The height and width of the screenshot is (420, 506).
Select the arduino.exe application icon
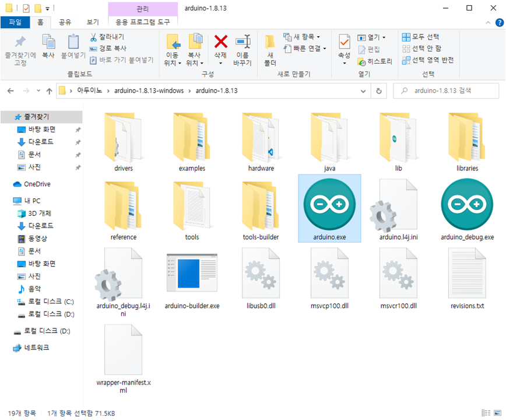[329, 204]
